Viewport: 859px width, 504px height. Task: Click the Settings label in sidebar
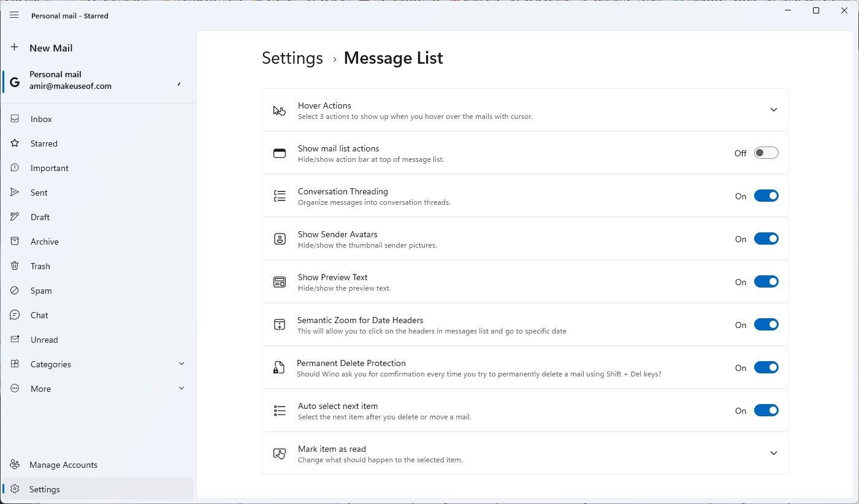point(45,489)
